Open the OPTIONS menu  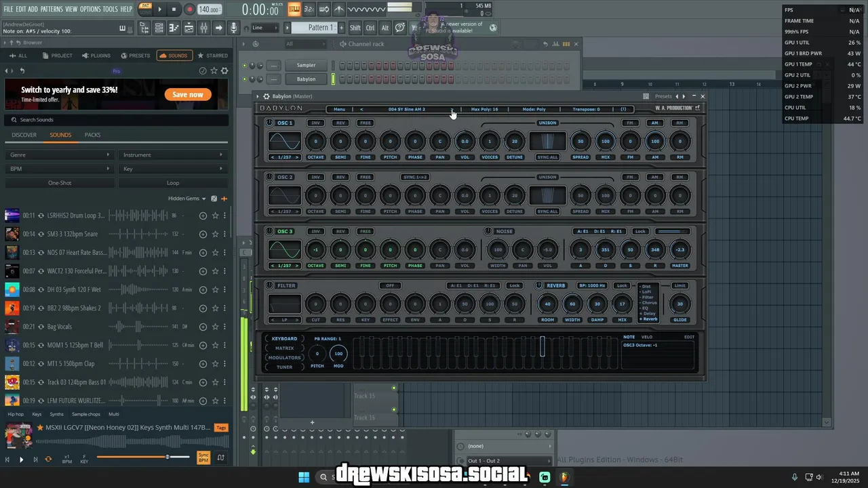(90, 9)
